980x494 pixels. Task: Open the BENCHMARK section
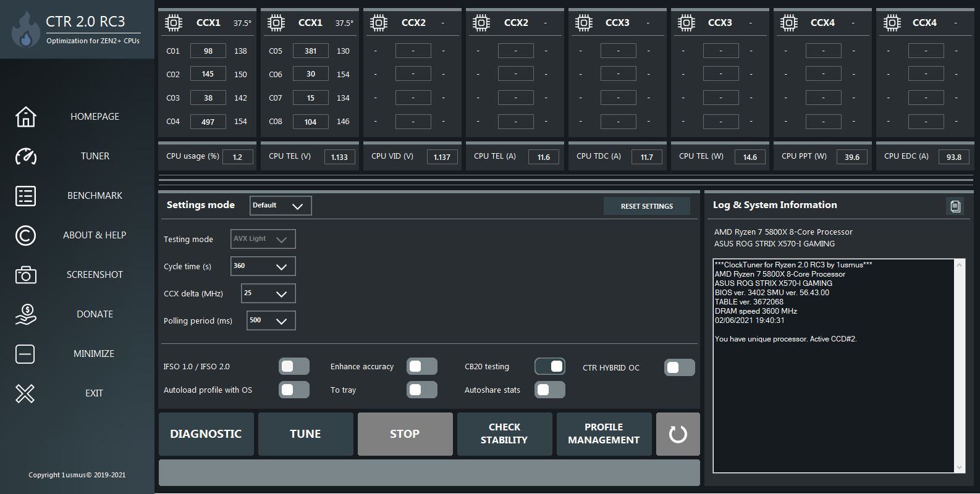[x=95, y=196]
